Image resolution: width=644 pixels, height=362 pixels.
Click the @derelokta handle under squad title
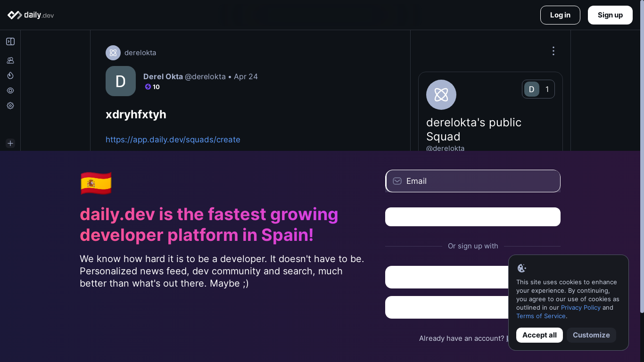coord(445,148)
